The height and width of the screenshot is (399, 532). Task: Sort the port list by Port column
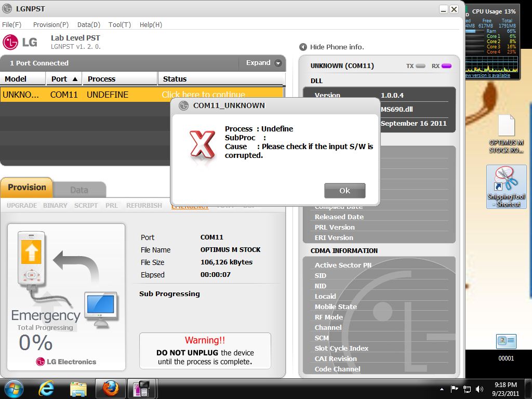64,79
